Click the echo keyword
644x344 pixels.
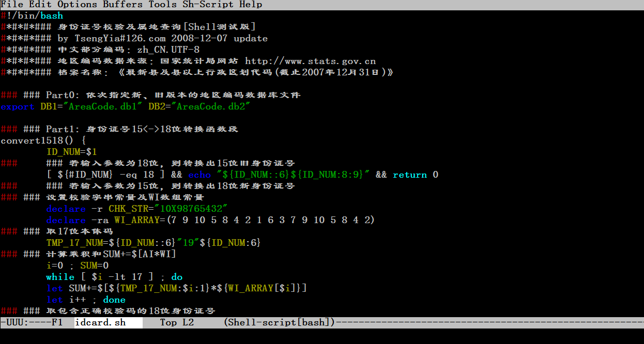pos(200,175)
